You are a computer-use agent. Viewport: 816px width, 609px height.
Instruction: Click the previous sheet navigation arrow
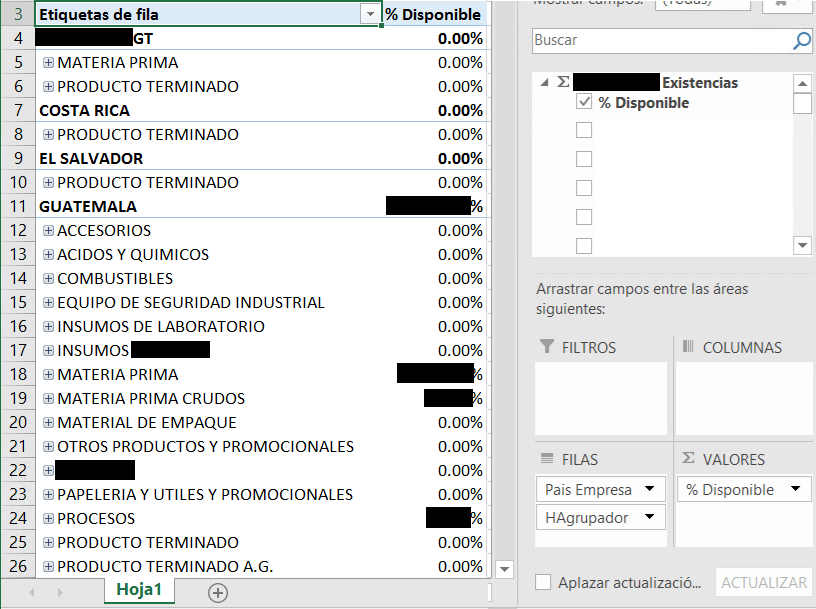point(32,592)
